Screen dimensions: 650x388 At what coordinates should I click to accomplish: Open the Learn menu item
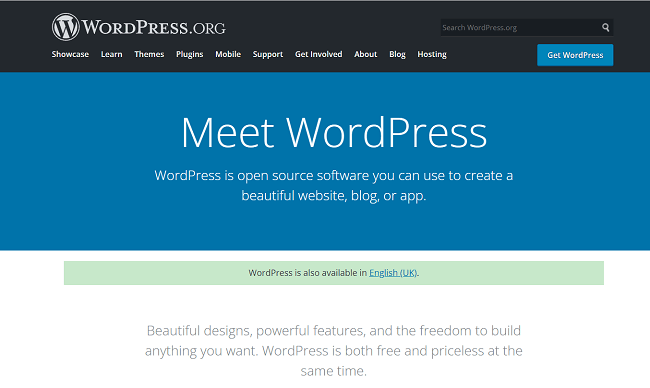pos(112,54)
